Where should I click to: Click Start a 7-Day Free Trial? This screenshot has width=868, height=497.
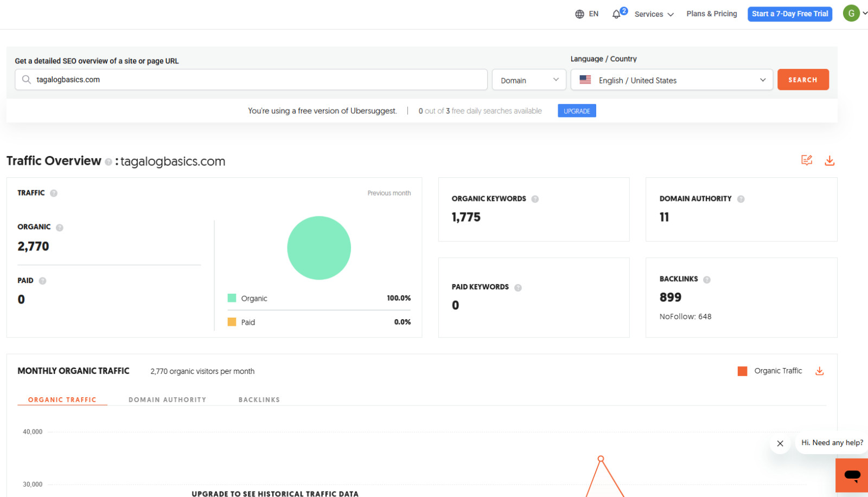[790, 14]
